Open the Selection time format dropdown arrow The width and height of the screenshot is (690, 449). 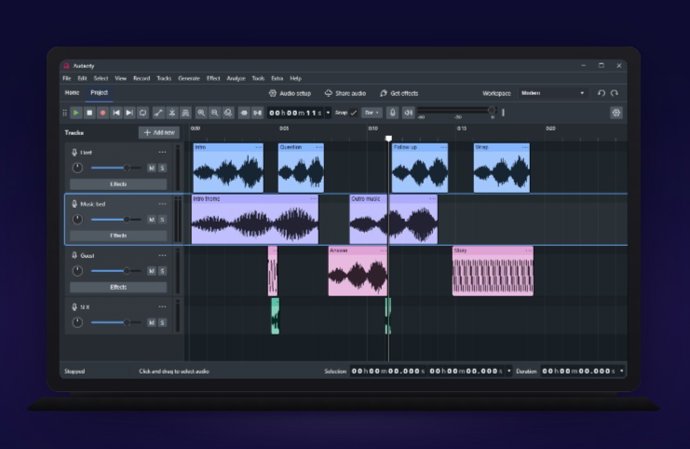click(509, 371)
